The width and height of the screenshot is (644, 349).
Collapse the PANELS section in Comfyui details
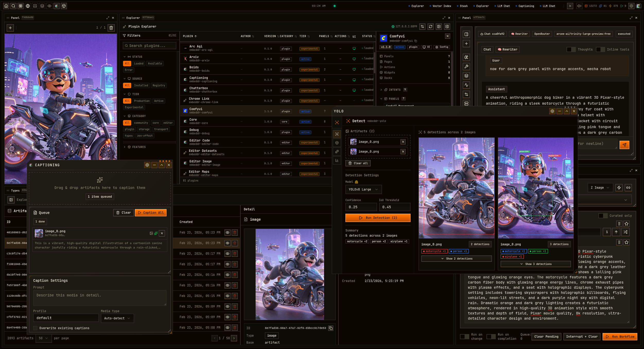[382, 99]
